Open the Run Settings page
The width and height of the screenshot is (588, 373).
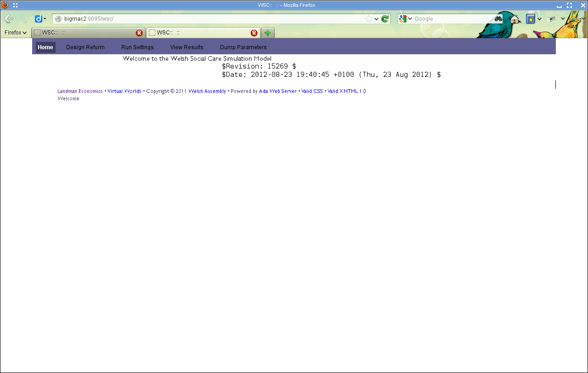tap(137, 47)
